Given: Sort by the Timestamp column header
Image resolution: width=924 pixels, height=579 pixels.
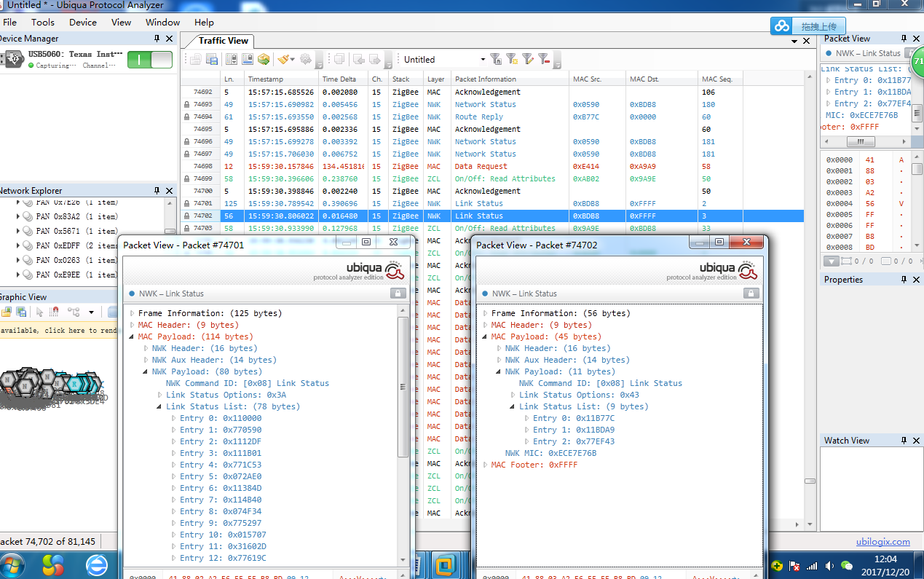Looking at the screenshot, I should click(x=281, y=79).
